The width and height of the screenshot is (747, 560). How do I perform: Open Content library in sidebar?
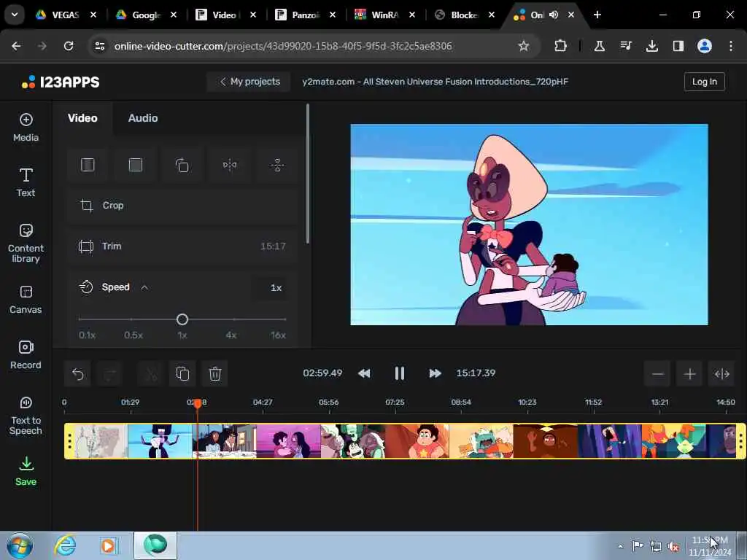[x=26, y=244]
